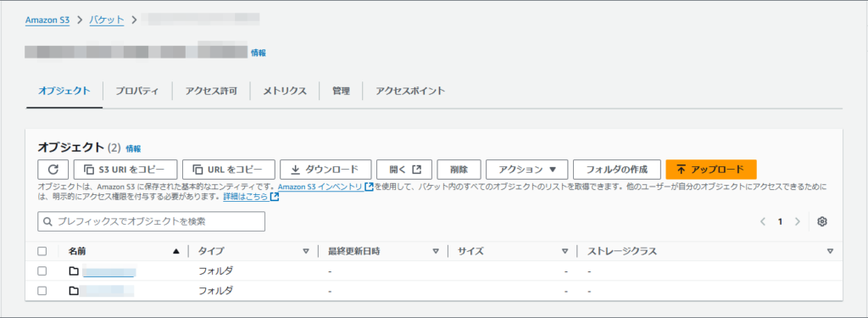Image resolution: width=868 pixels, height=318 pixels.
Task: Click the 削除 button
Action: pyautogui.click(x=459, y=169)
